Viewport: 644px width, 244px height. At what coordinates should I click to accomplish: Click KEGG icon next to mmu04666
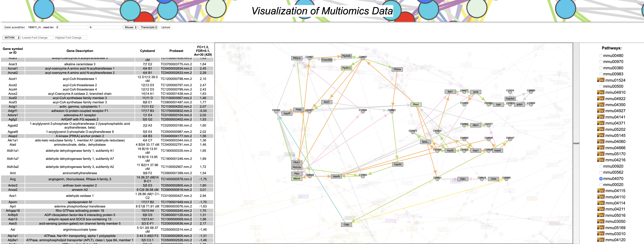point(601,148)
